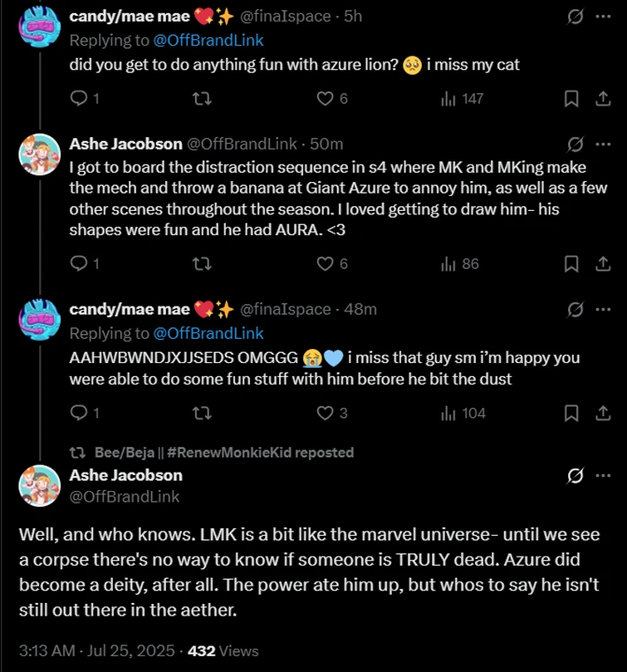Image resolution: width=627 pixels, height=672 pixels.
Task: Click Grok icon on main Ashe tweet
Action: pyautogui.click(x=574, y=476)
